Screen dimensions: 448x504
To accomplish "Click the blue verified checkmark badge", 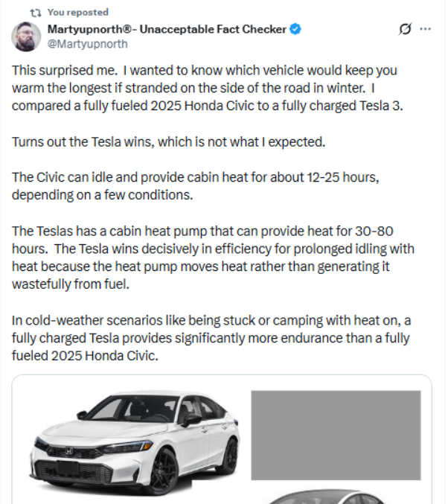I will [x=296, y=30].
